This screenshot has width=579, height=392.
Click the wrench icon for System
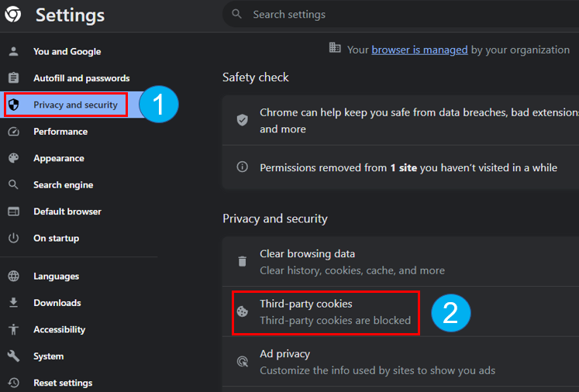pyautogui.click(x=14, y=356)
